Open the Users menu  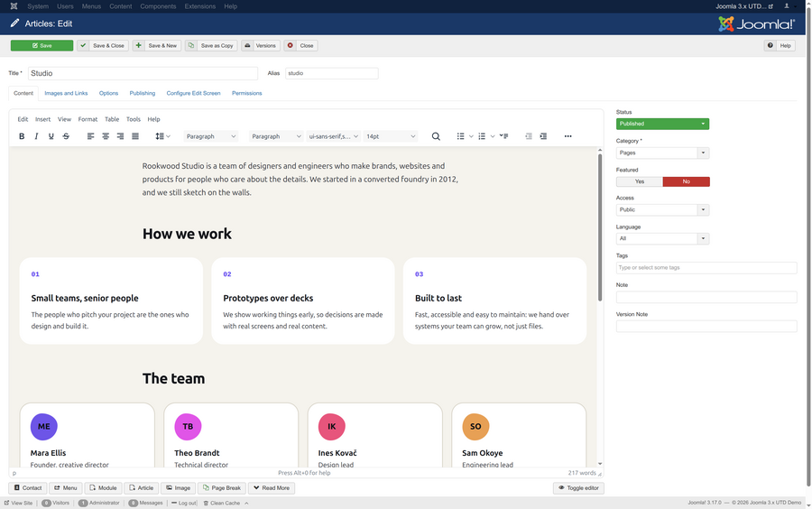[65, 6]
